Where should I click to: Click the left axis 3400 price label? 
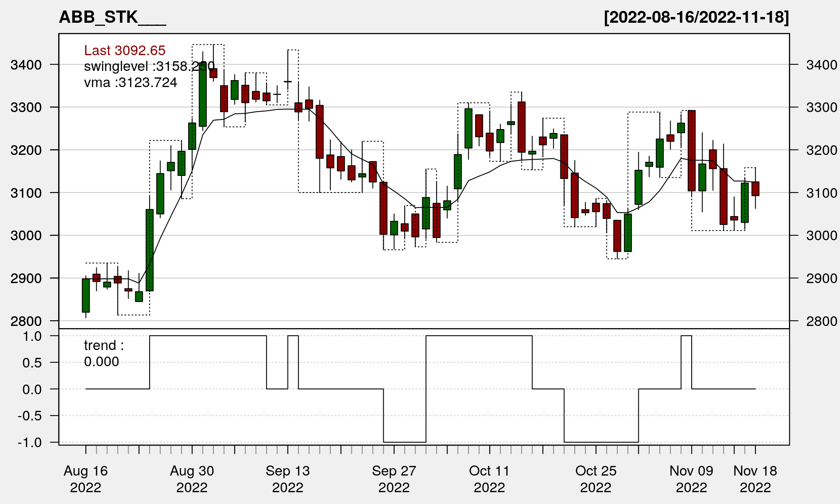[26, 65]
